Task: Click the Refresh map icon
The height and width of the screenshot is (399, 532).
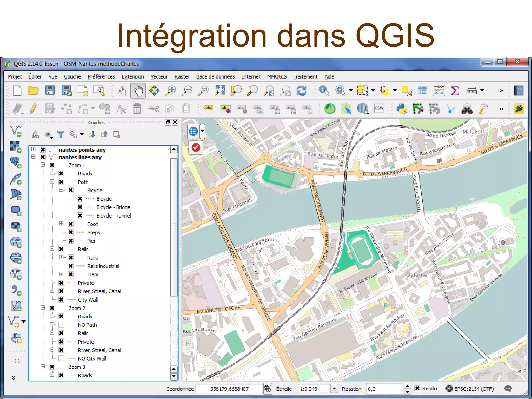Action: coord(302,90)
